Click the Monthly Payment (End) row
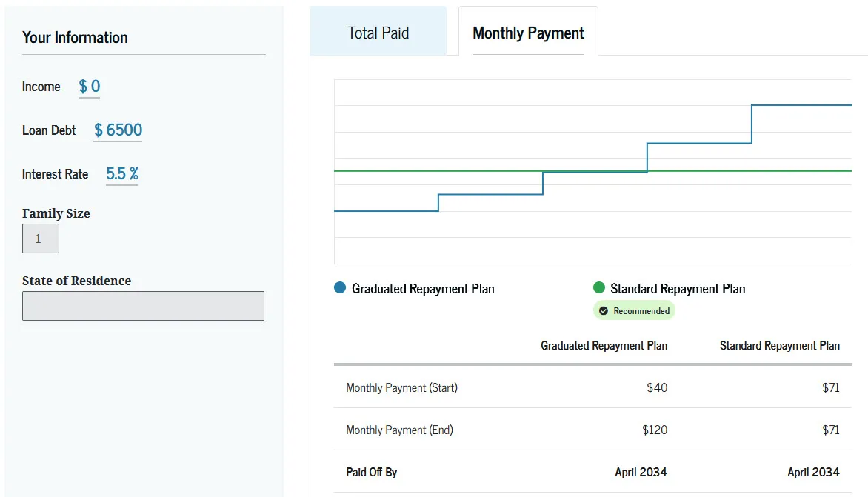868x497 pixels. click(399, 430)
